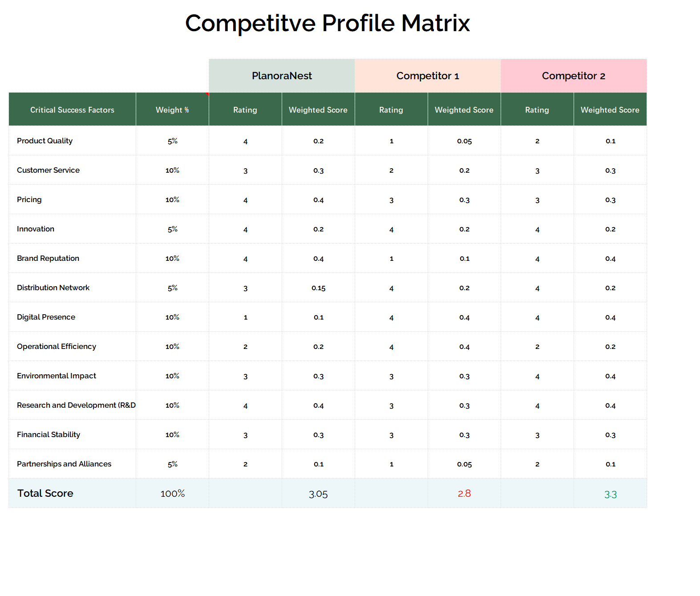Click Competitor 1 weighted score 0.05 for Partnerships and Alliances

[x=465, y=464]
